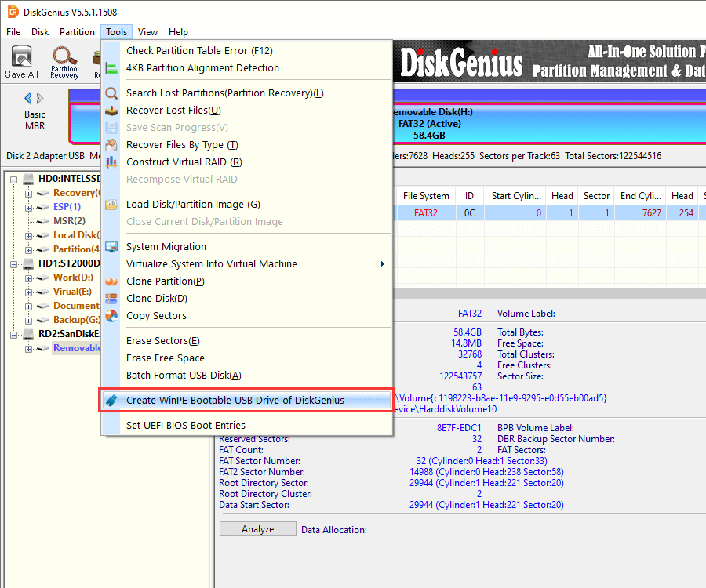This screenshot has height=588, width=706.
Task: Click the Recover Files By Type icon
Action: tap(111, 145)
